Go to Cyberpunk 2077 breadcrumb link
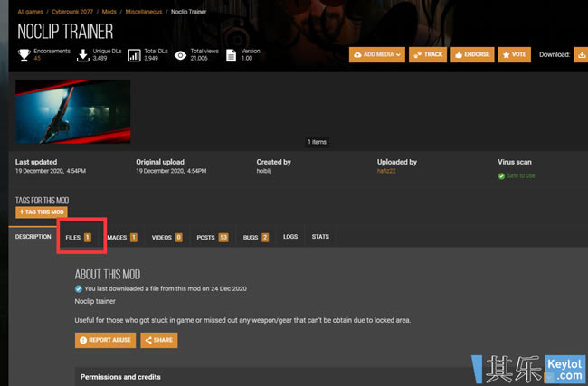The height and width of the screenshot is (386, 588). (72, 12)
